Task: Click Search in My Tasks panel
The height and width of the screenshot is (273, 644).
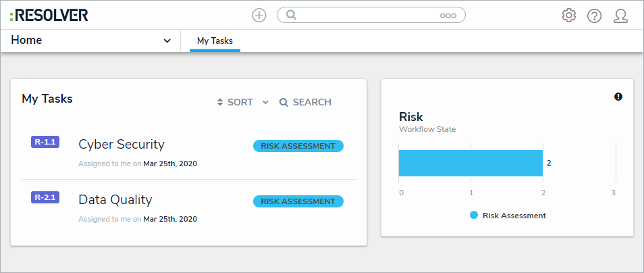Action: tap(305, 103)
